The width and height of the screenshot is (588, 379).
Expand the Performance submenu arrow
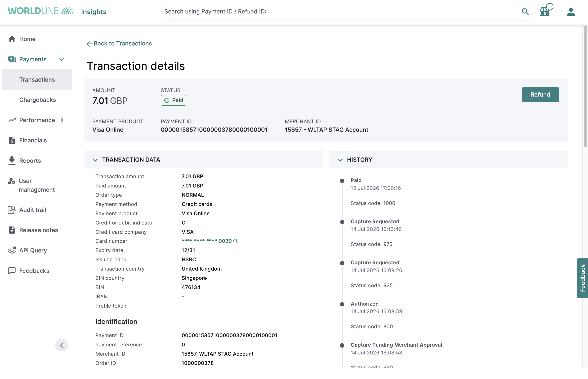point(62,120)
